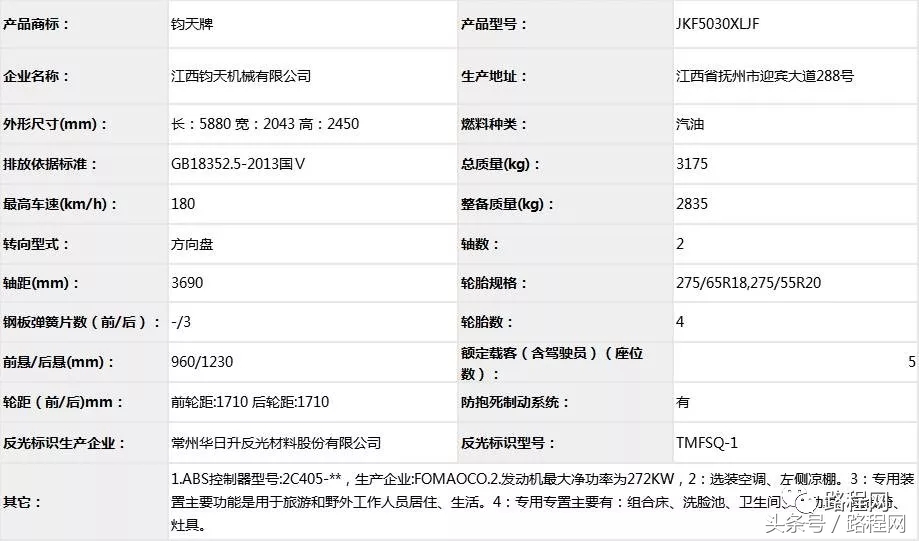This screenshot has width=919, height=541.
Task: Select axle count value 2
Action: [x=680, y=244]
